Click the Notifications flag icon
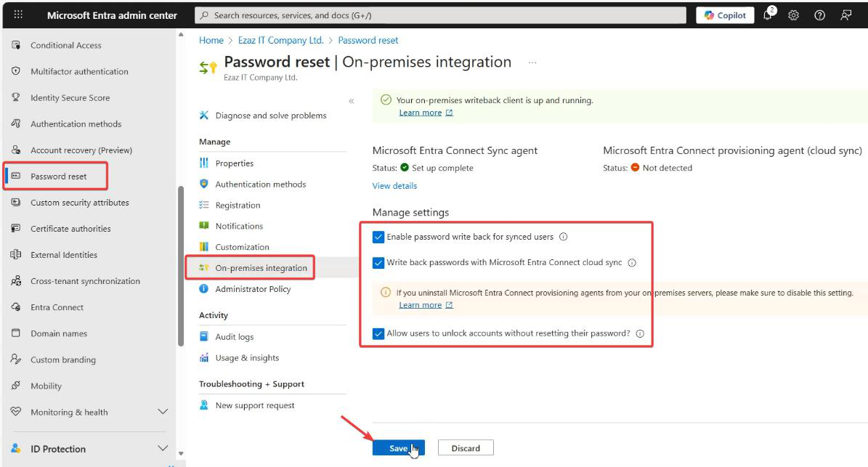 tap(203, 226)
